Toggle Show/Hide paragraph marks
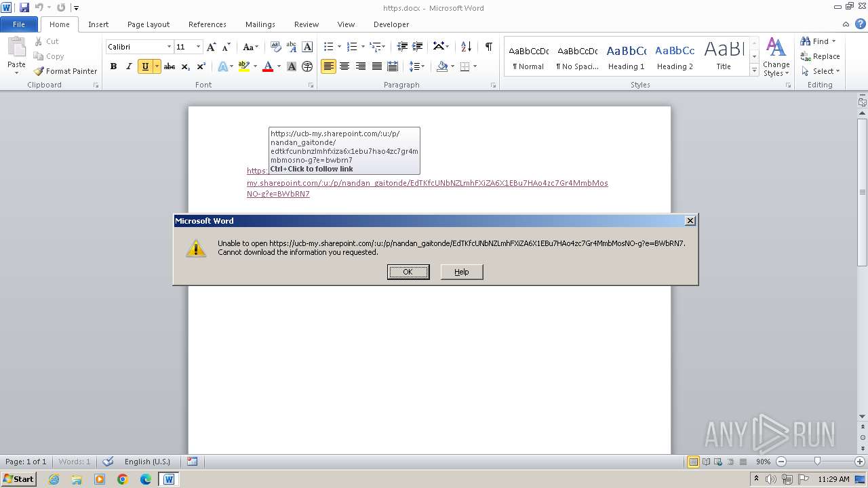868x488 pixels. (x=488, y=47)
